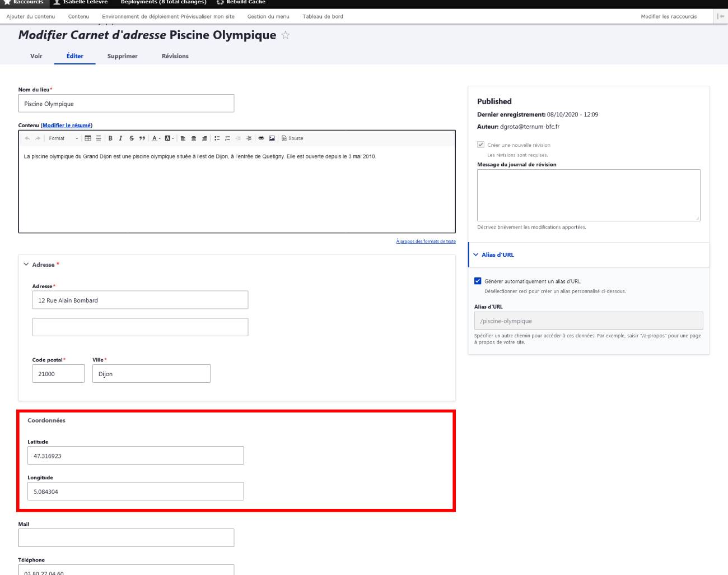Click the Créer une nouvelle révision checkbox

(x=480, y=145)
